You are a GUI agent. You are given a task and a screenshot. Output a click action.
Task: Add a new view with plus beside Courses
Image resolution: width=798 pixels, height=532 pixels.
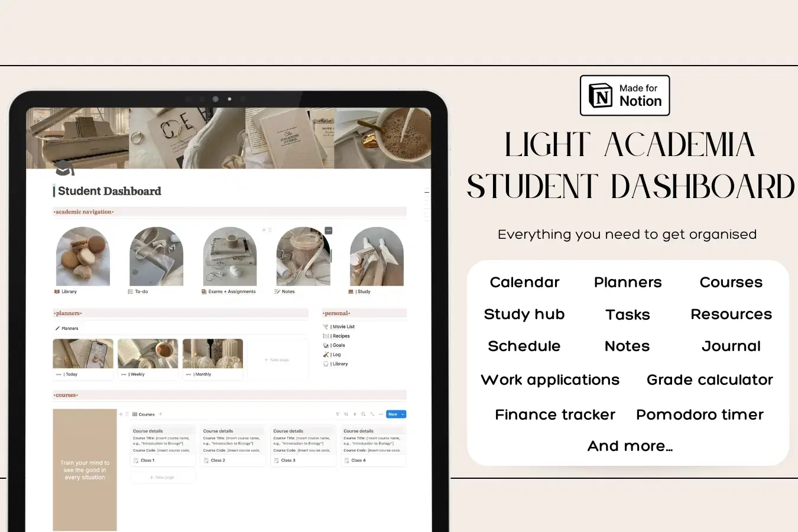pos(160,414)
